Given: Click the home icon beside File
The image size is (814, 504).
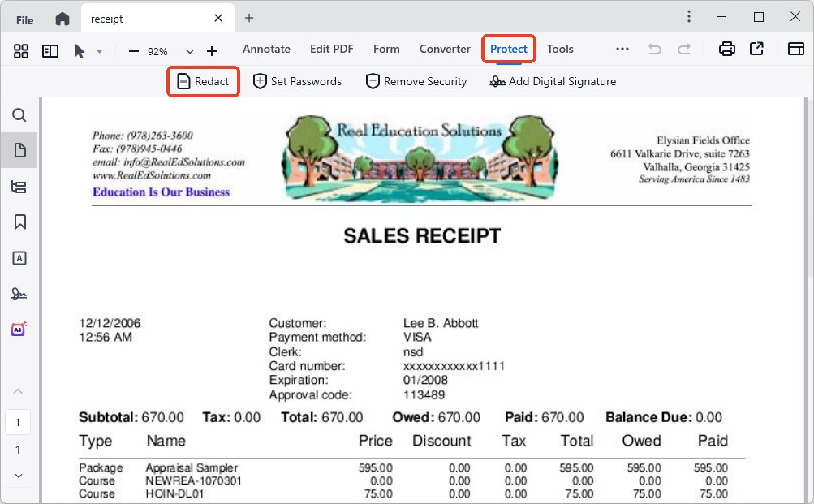Looking at the screenshot, I should click(62, 19).
